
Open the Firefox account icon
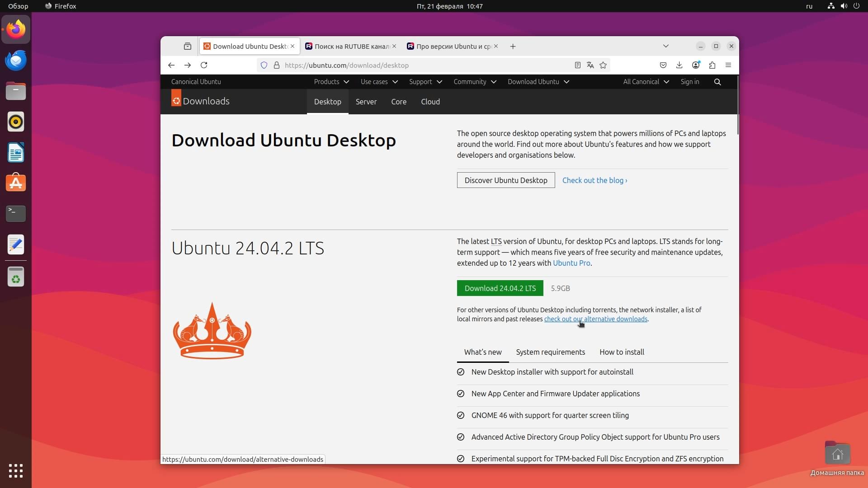[x=696, y=65]
